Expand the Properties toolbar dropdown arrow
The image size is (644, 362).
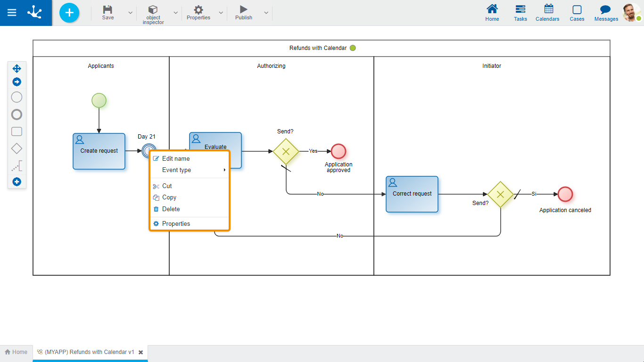pyautogui.click(x=221, y=13)
